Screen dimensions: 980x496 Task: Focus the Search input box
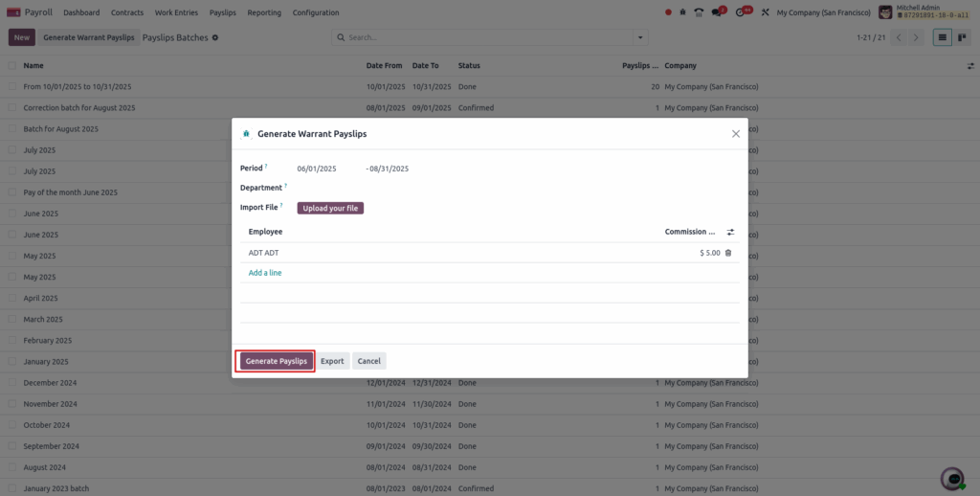[x=489, y=37]
